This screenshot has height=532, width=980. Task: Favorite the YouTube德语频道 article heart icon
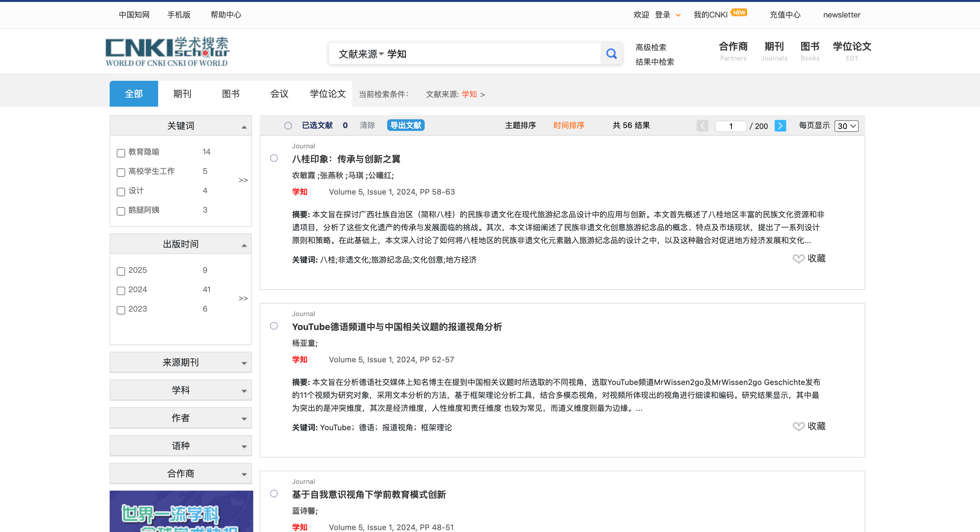[x=799, y=426]
